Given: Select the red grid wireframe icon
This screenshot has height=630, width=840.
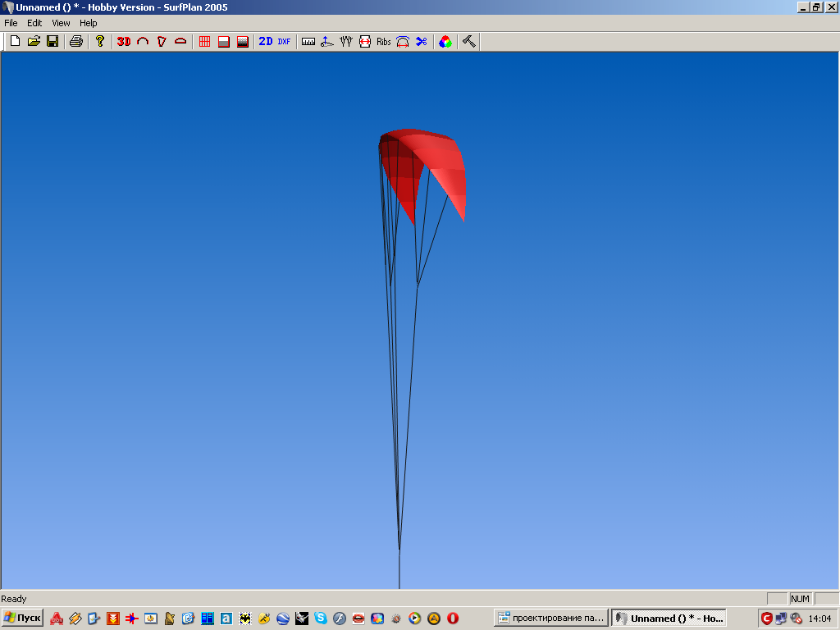Looking at the screenshot, I should pos(205,41).
